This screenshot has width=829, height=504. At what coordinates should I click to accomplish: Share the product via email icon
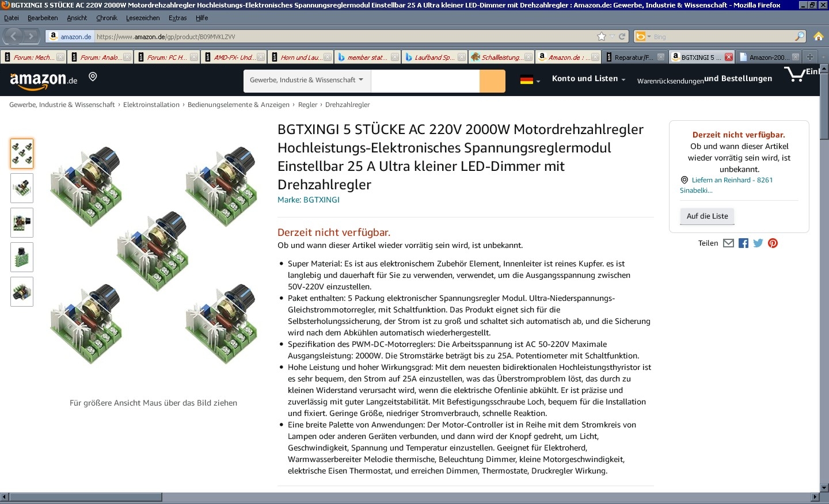click(x=728, y=243)
